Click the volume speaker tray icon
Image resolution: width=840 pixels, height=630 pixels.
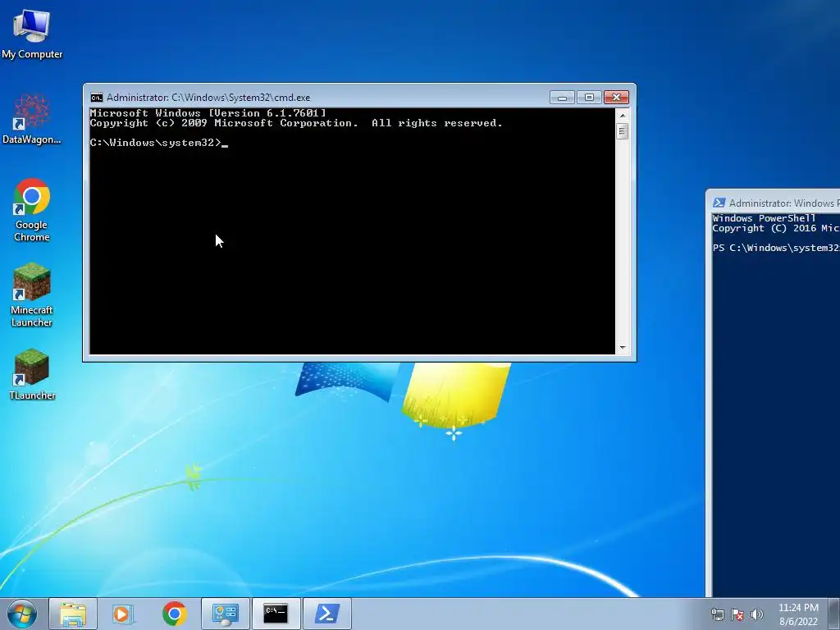756,614
